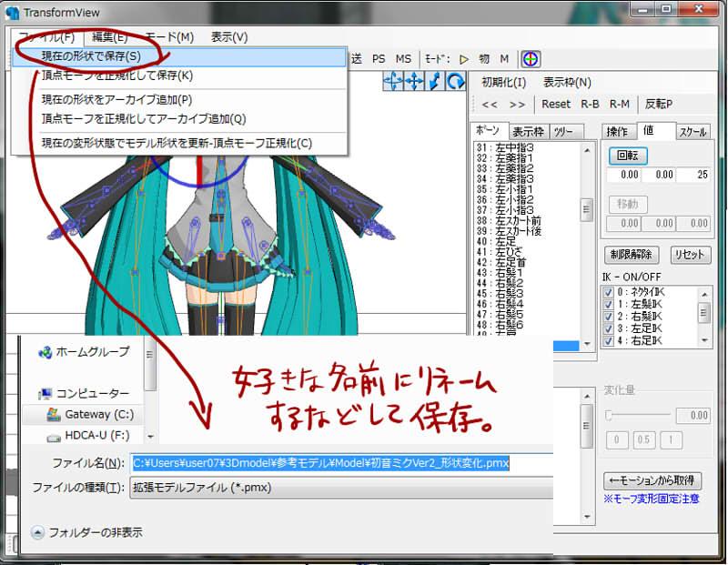Click the MS toolbar button
The width and height of the screenshot is (728, 565).
click(403, 59)
